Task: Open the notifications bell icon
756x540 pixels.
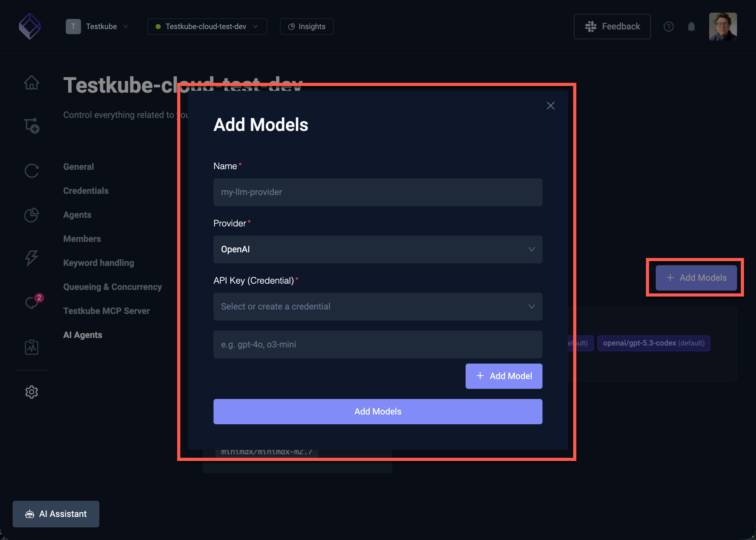Action: [691, 27]
